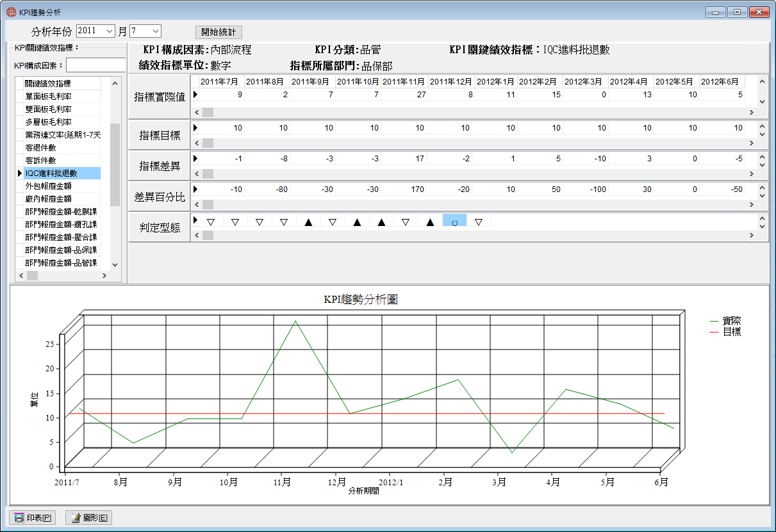Click the KPI趨勢分析圖 chart title
The width and height of the screenshot is (776, 532).
coord(361,299)
